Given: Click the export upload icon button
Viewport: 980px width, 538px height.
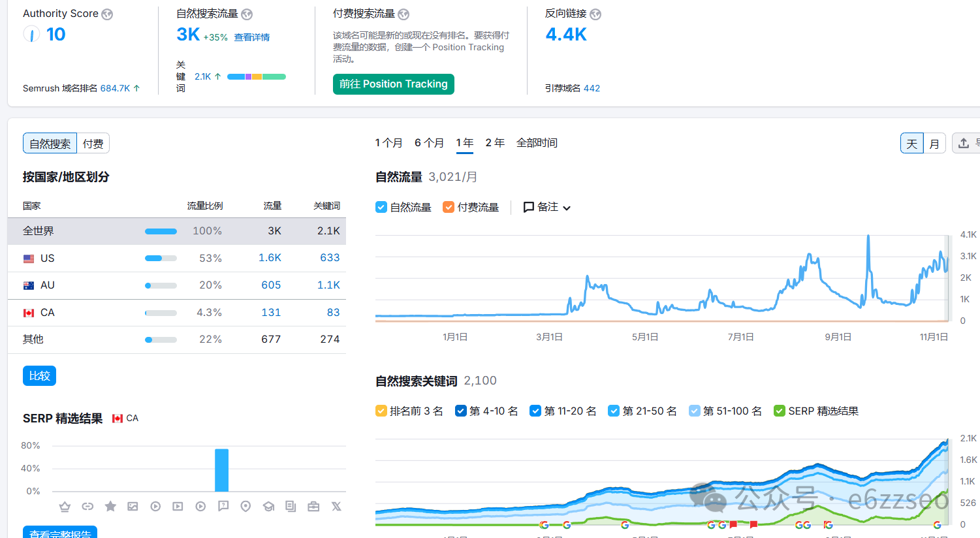Looking at the screenshot, I should coord(964,143).
